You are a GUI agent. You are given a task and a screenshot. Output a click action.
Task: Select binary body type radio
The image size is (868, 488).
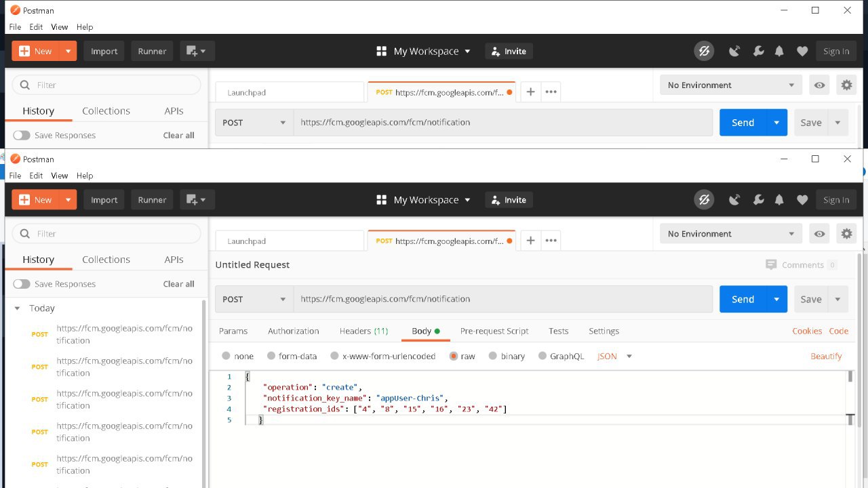493,356
